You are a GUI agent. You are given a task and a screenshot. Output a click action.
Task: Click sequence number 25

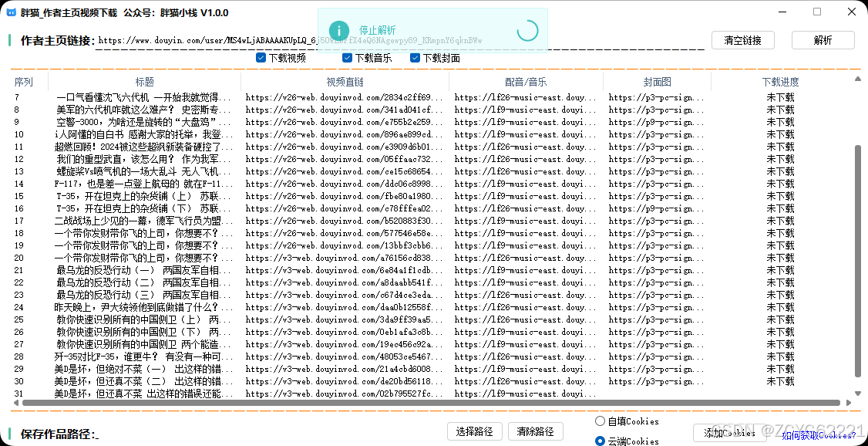tap(19, 319)
